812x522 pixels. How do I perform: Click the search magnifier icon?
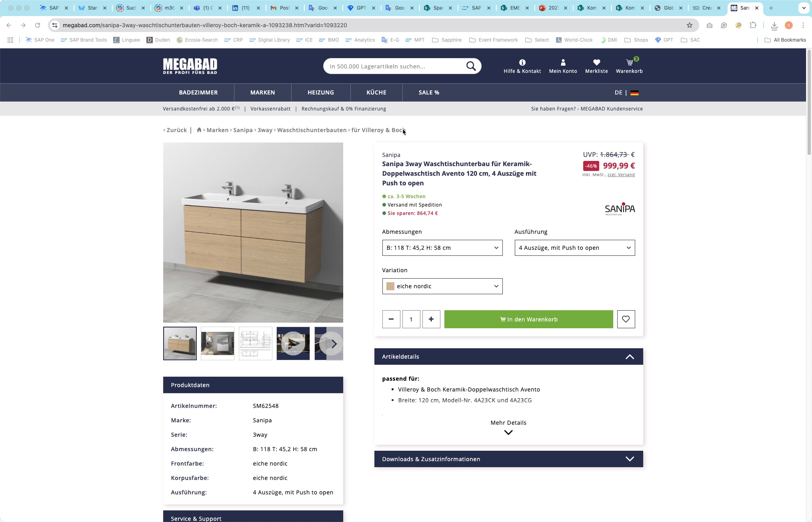pos(471,66)
